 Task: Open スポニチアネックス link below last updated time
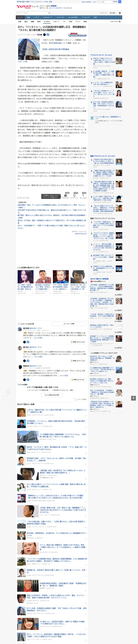click(81, 234)
